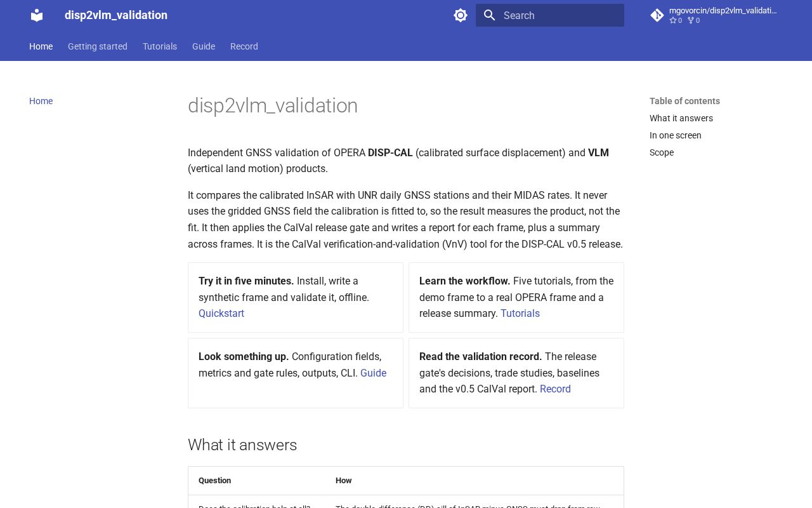Click the 'How' table column header
The image size is (812, 508).
[x=343, y=481]
